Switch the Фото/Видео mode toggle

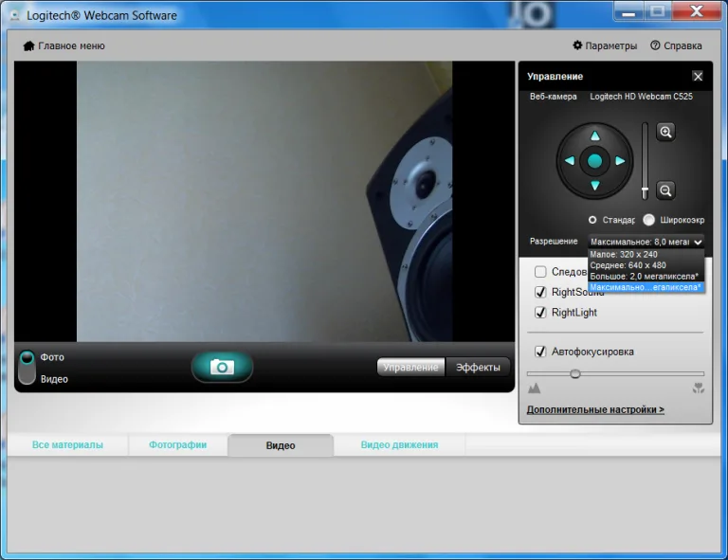pos(27,368)
